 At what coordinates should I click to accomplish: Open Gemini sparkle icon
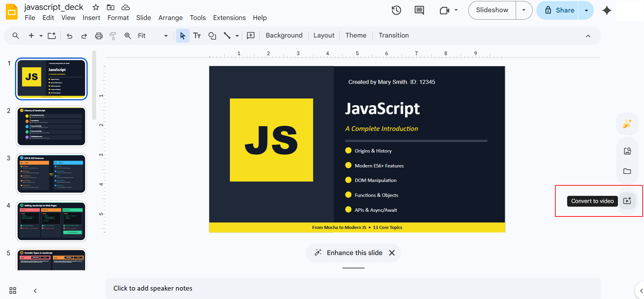click(607, 10)
